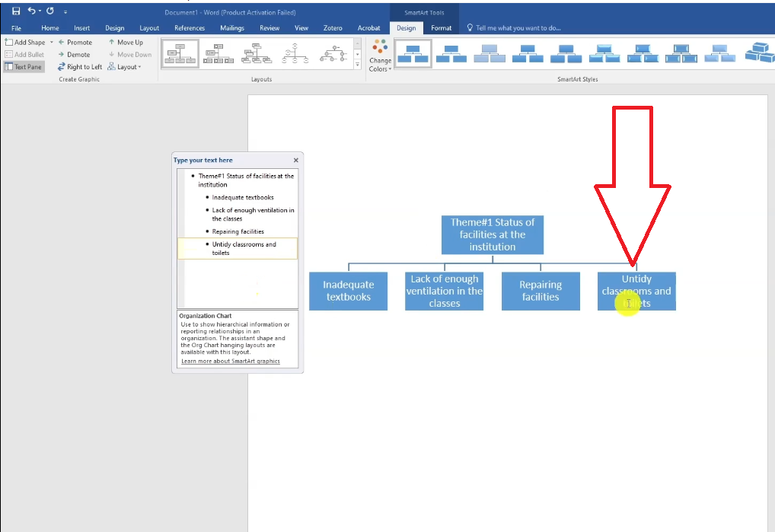Select the 3D brick SmartArt style thumbnail
The image size is (775, 532).
(x=758, y=53)
